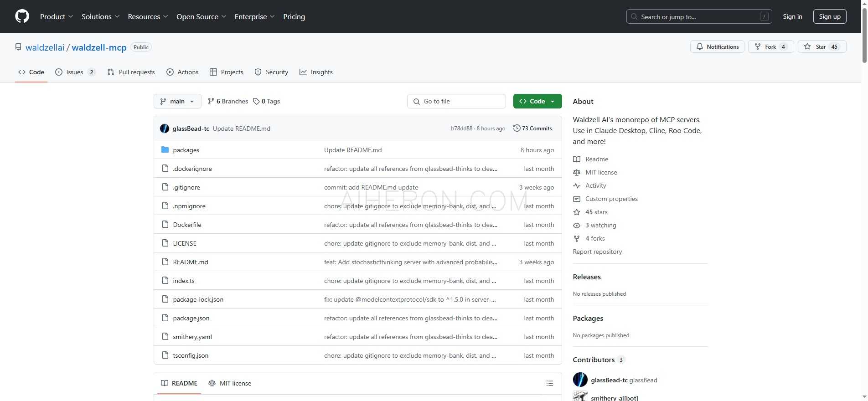Open the waldzellai owner link
Screen dimensions: 868x401
tap(45, 47)
